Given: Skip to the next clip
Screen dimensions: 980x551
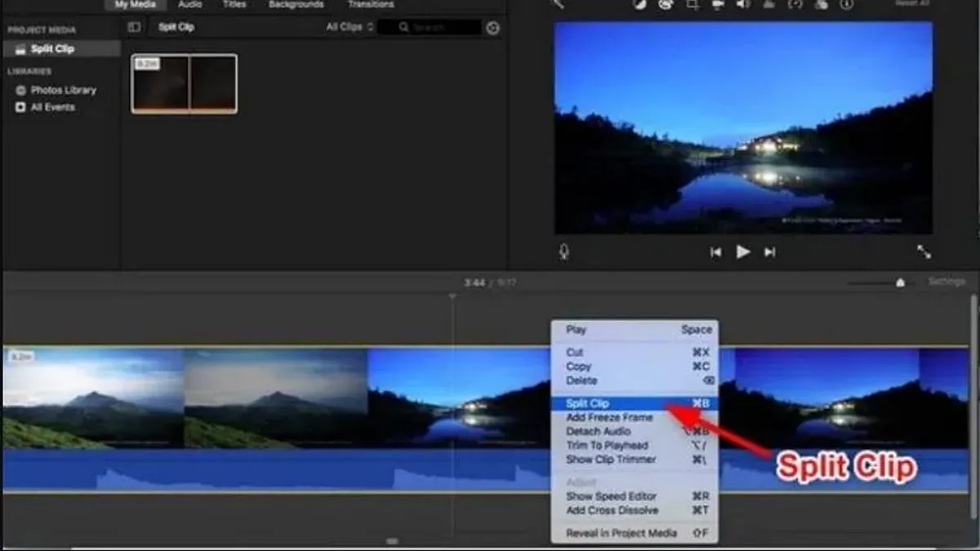Looking at the screenshot, I should [x=769, y=253].
